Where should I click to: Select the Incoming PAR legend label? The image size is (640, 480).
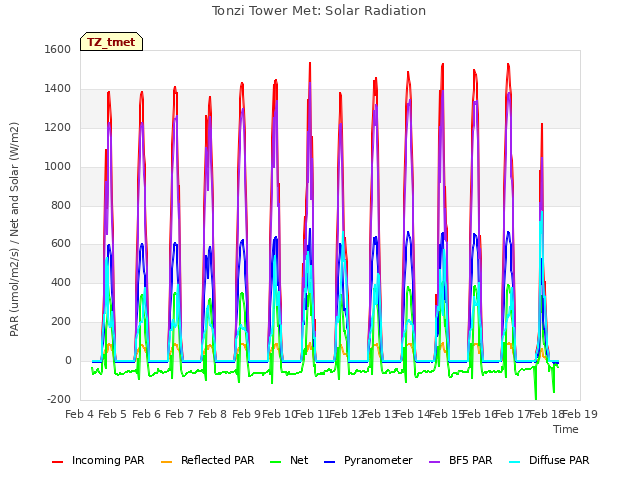click(108, 460)
